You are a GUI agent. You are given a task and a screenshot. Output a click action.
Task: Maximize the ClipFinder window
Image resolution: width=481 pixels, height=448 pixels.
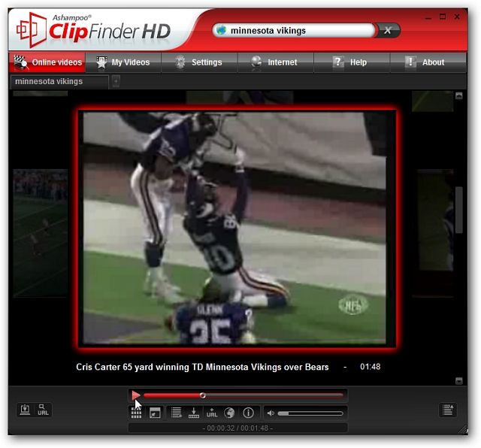click(x=443, y=17)
